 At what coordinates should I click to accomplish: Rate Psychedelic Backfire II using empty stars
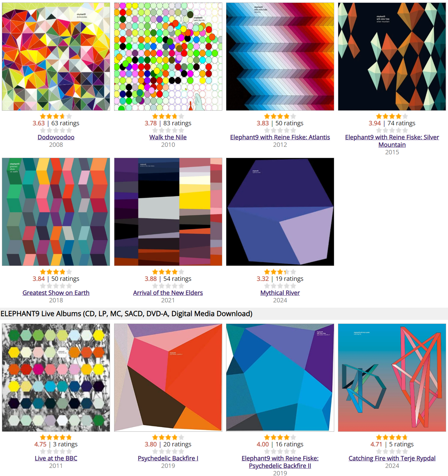coord(280,451)
